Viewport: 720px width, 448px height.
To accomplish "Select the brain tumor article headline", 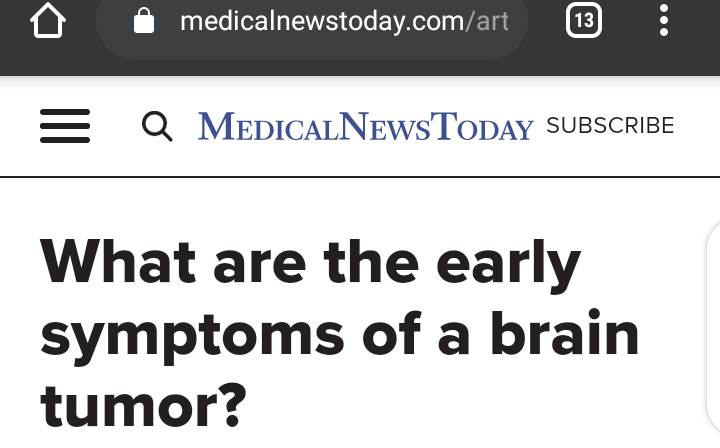I will click(340, 333).
